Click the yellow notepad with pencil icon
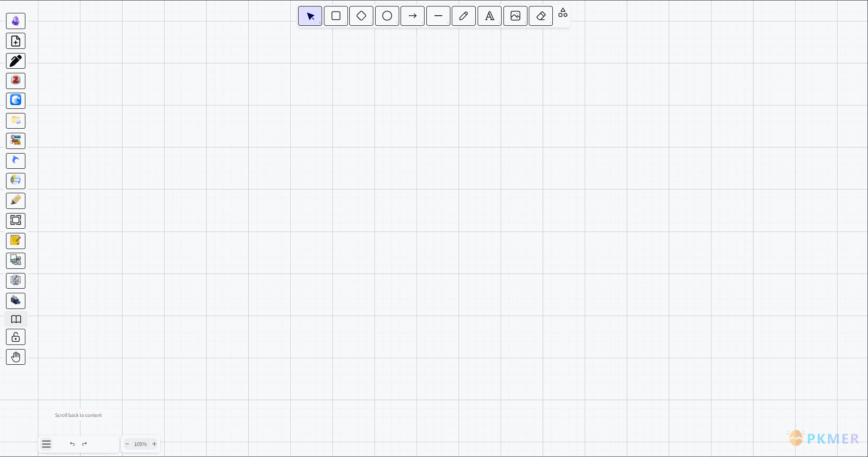The width and height of the screenshot is (868, 457). pyautogui.click(x=16, y=241)
